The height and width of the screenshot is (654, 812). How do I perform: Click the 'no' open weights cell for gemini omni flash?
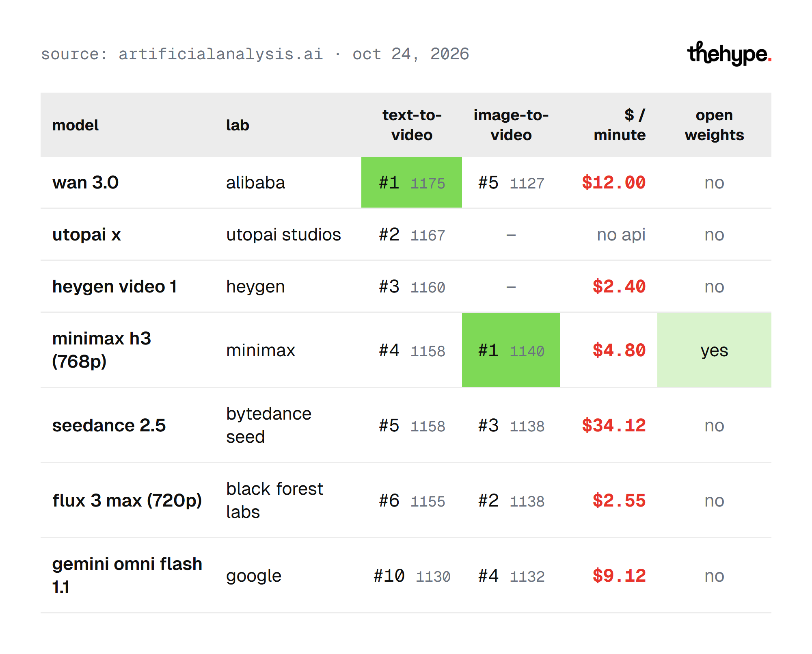[715, 576]
